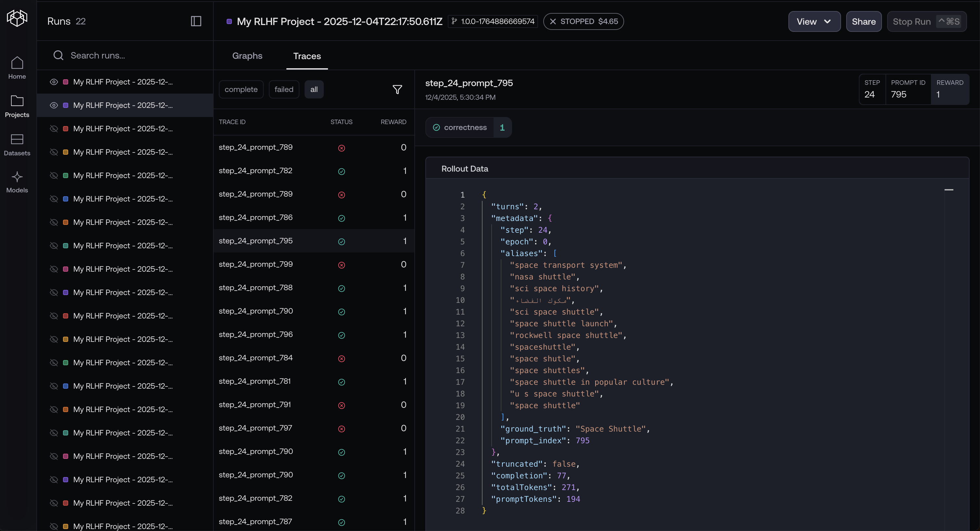Click the Share button
Image resolution: width=980 pixels, height=531 pixels.
pyautogui.click(x=863, y=22)
